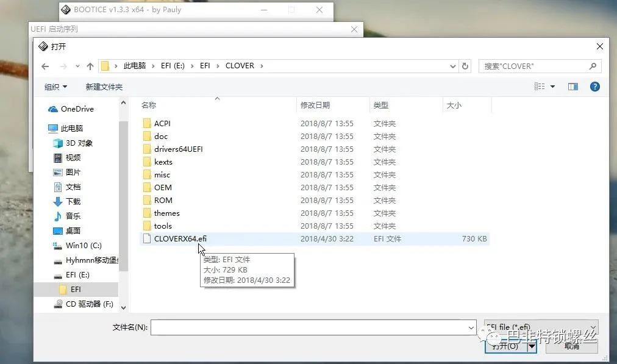Select 此电脑 in navigation pane
This screenshot has width=617, height=364.
[x=66, y=128]
